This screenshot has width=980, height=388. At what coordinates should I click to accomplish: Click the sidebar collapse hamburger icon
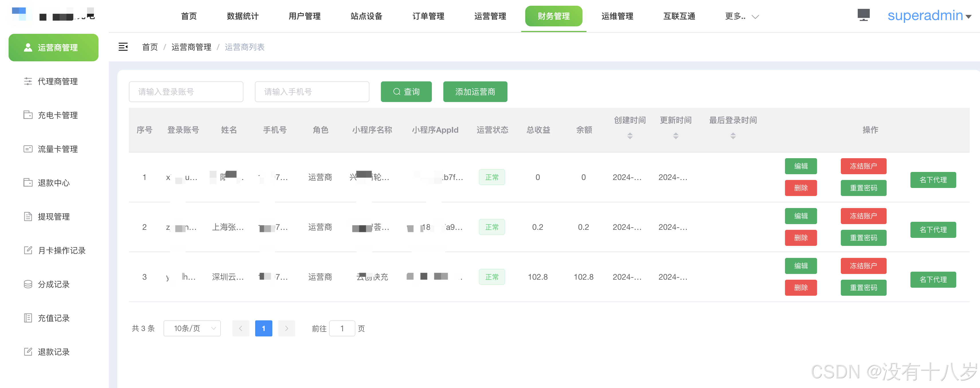click(123, 47)
